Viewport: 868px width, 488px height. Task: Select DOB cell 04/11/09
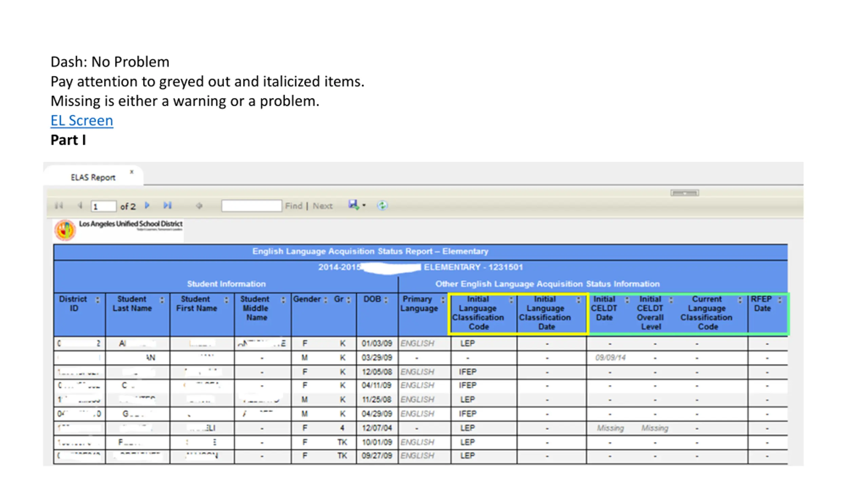click(x=377, y=386)
